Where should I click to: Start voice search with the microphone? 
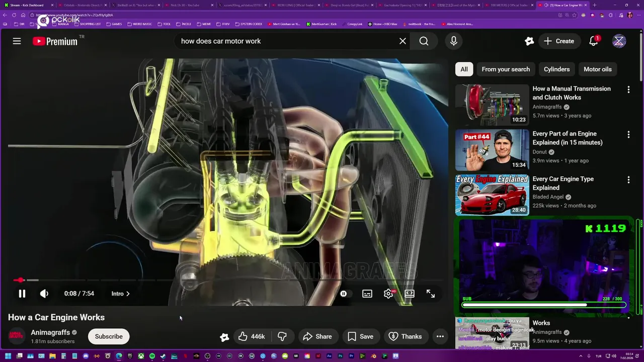click(x=454, y=41)
